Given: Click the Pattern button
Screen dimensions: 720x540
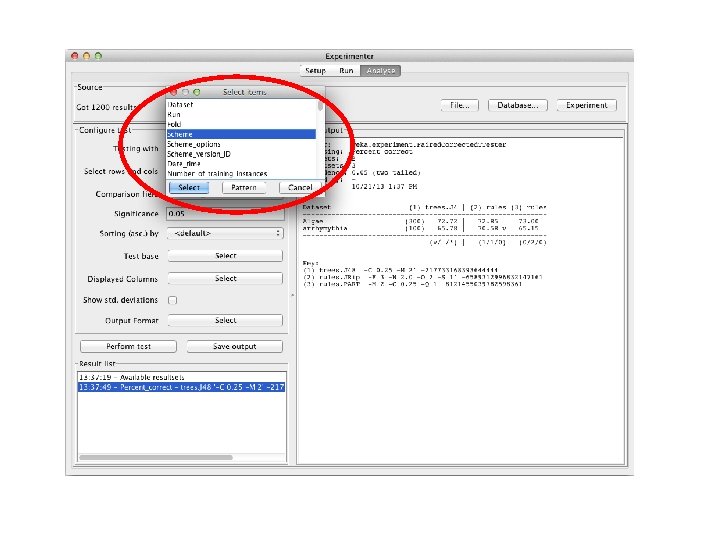Looking at the screenshot, I should pyautogui.click(x=244, y=187).
